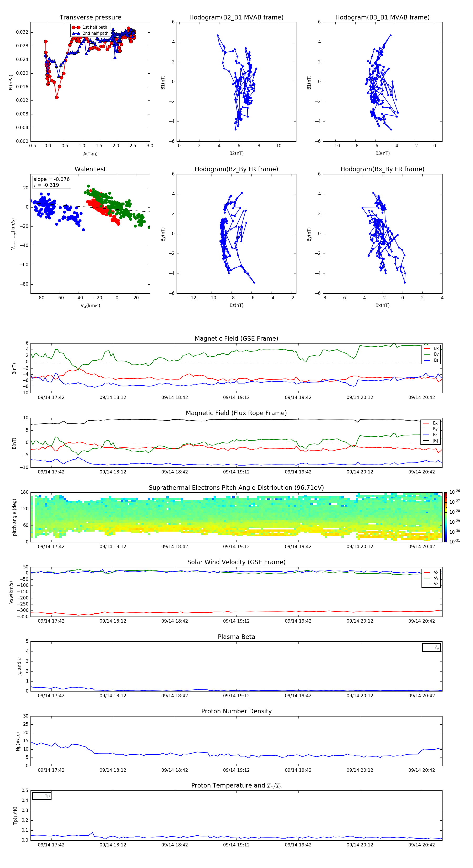Screen dimensions: 473x868
Task: Click the lowest red point in Transverse pressure
Action: [57, 97]
